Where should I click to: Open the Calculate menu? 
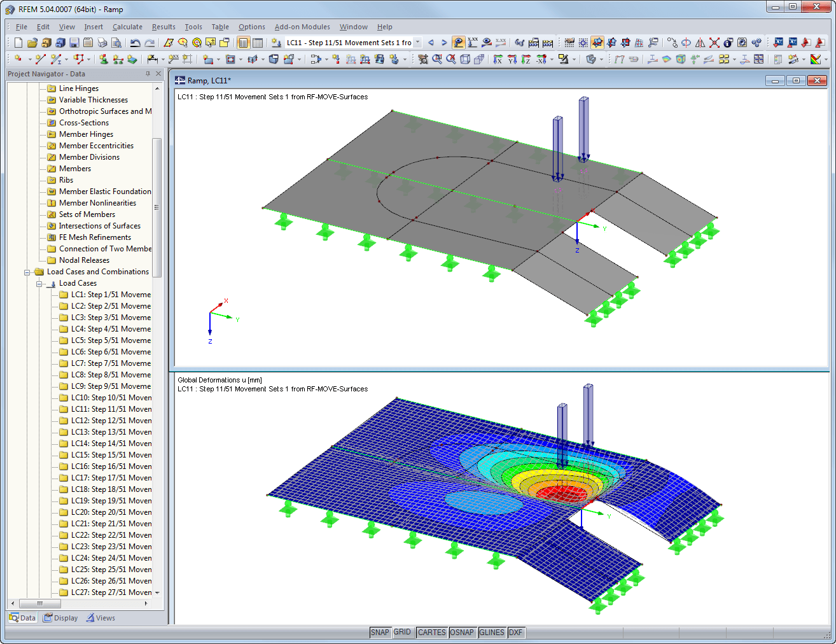[x=127, y=27]
